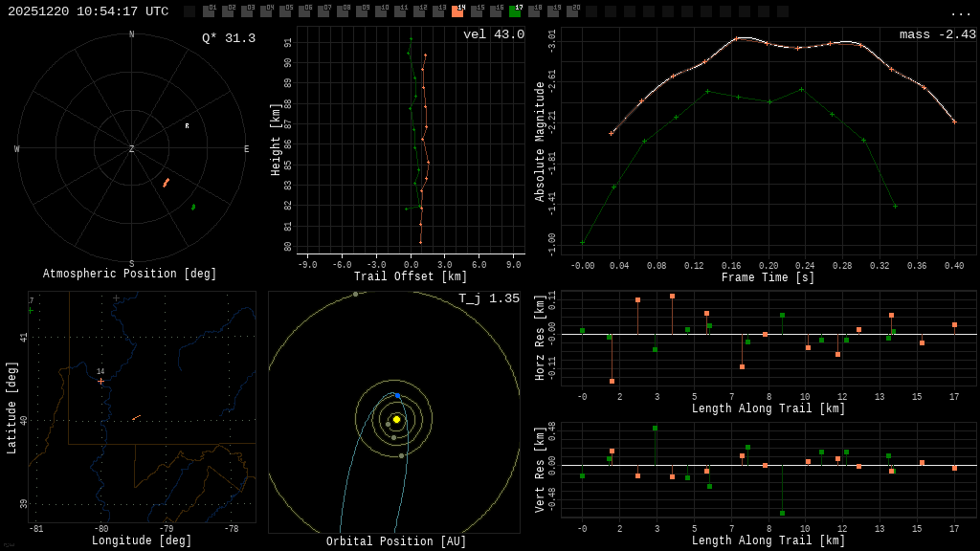This screenshot has height=551, width=980.
Task: Click the mass -2.43 label
Action: coord(937,34)
